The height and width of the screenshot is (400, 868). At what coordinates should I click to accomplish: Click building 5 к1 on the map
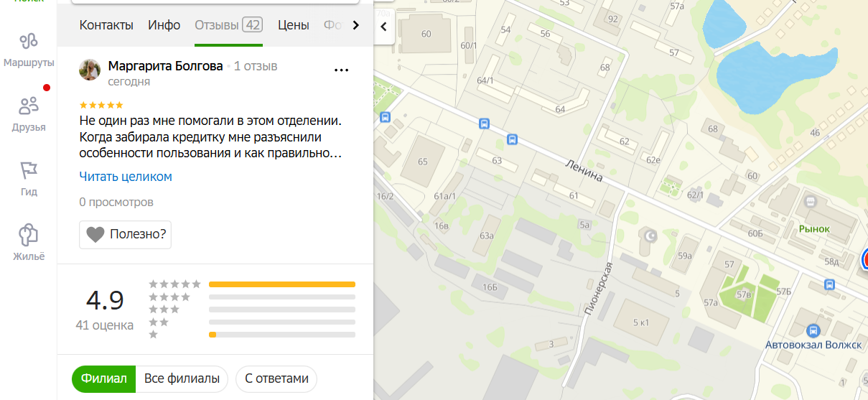click(x=640, y=323)
